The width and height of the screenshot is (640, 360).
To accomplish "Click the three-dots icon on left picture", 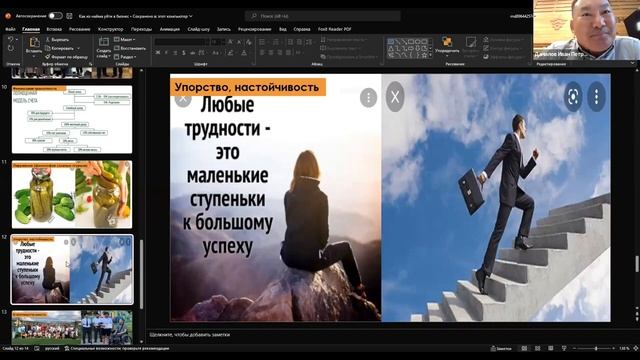I will click(x=368, y=98).
